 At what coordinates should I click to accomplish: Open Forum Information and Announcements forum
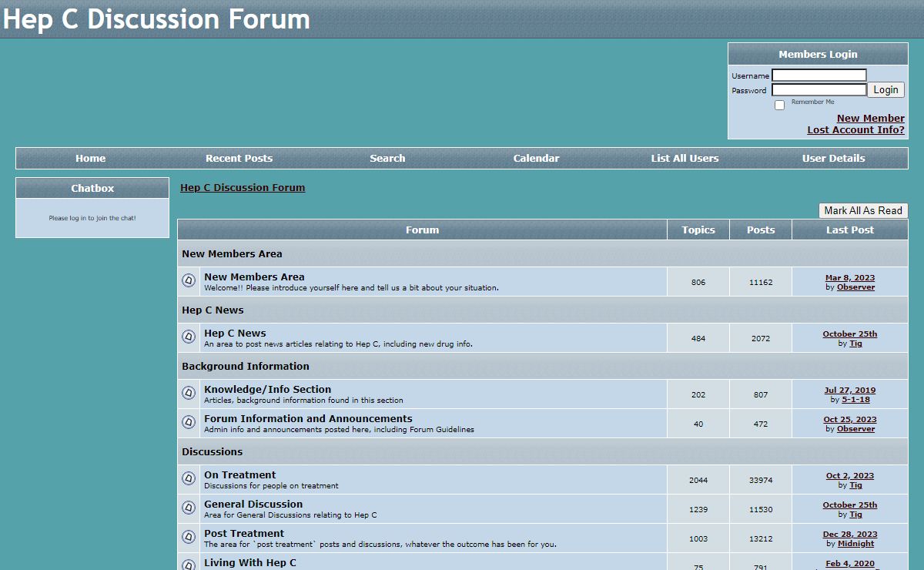coord(308,418)
